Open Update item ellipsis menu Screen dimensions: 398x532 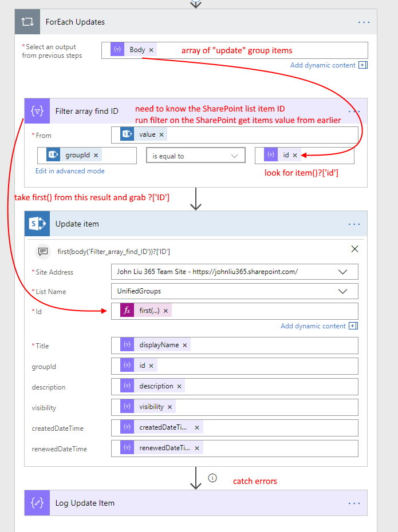(354, 224)
